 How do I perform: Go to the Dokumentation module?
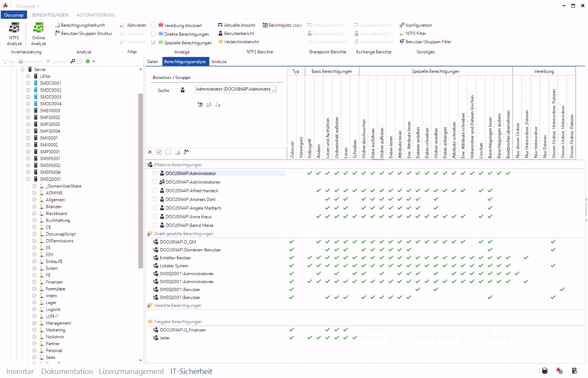tap(67, 371)
